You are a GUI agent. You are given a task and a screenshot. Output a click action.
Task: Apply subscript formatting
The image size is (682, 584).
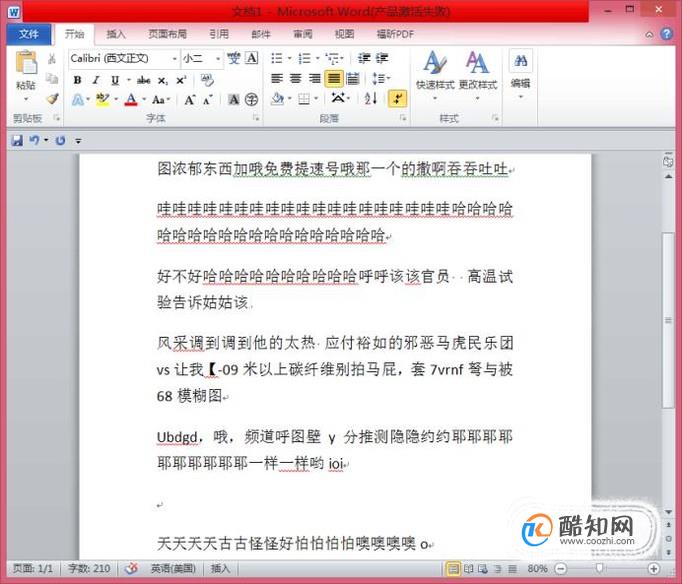tap(162, 80)
